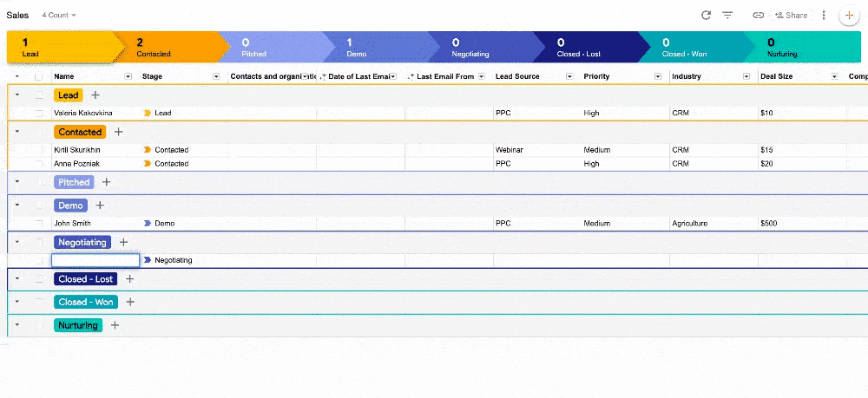
Task: Click the Nurturing group label
Action: (x=78, y=325)
